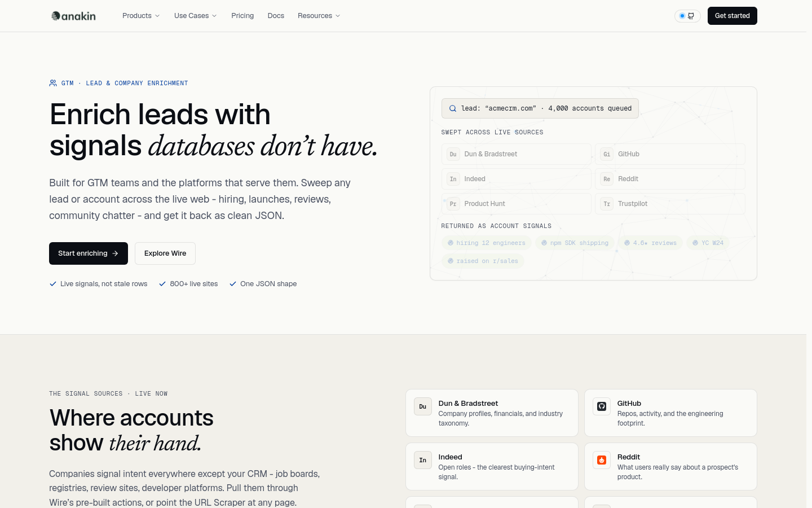Image resolution: width=812 pixels, height=508 pixels.
Task: Click the Du badge on Dun & Bradstreet card
Action: pyautogui.click(x=423, y=406)
